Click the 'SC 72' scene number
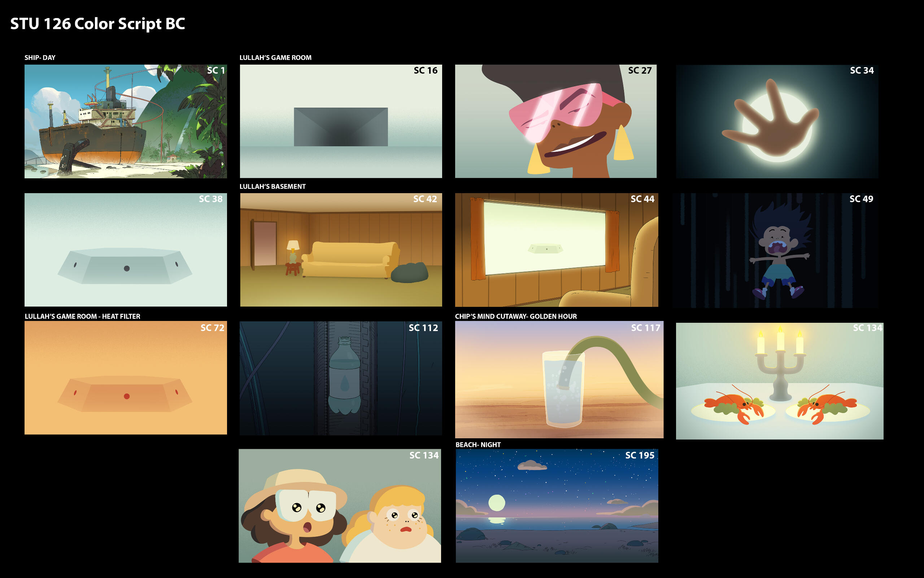This screenshot has height=578, width=924. [x=213, y=327]
